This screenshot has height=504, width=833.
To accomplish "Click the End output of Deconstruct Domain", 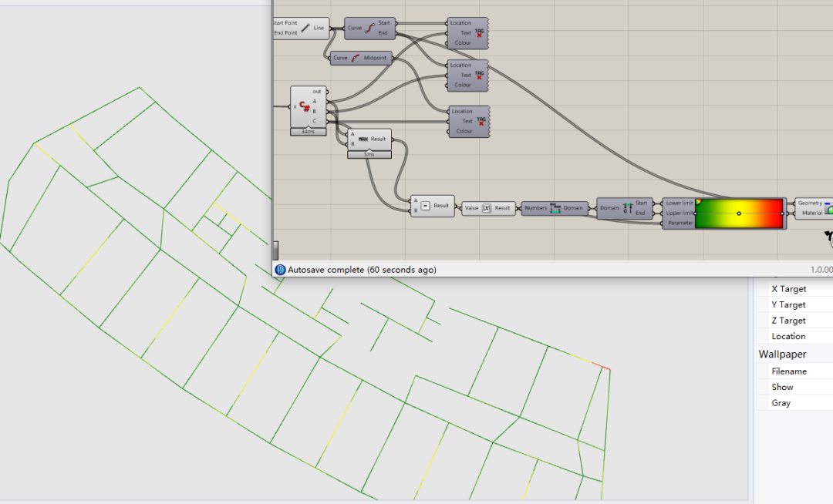I will pos(641,213).
